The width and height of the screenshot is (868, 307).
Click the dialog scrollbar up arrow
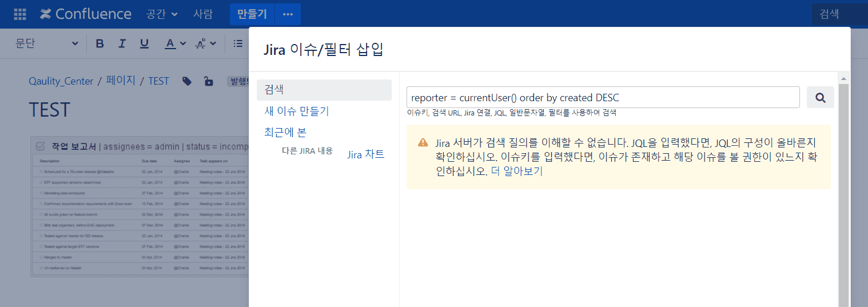843,78
